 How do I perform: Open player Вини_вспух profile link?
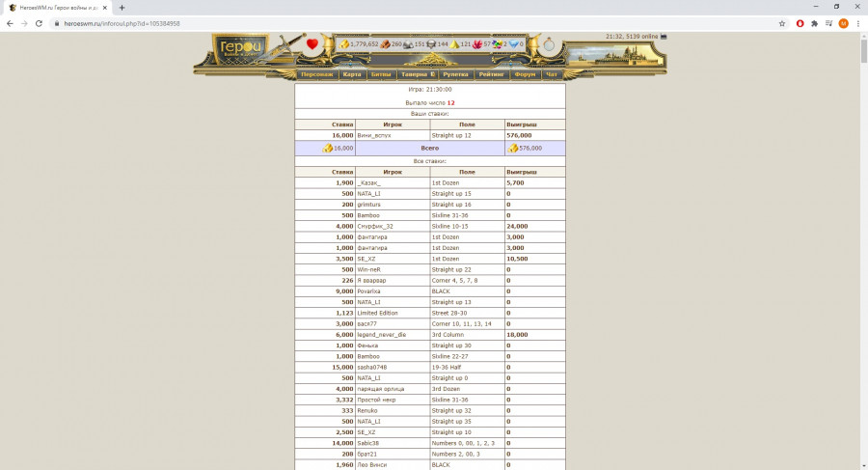coord(373,135)
